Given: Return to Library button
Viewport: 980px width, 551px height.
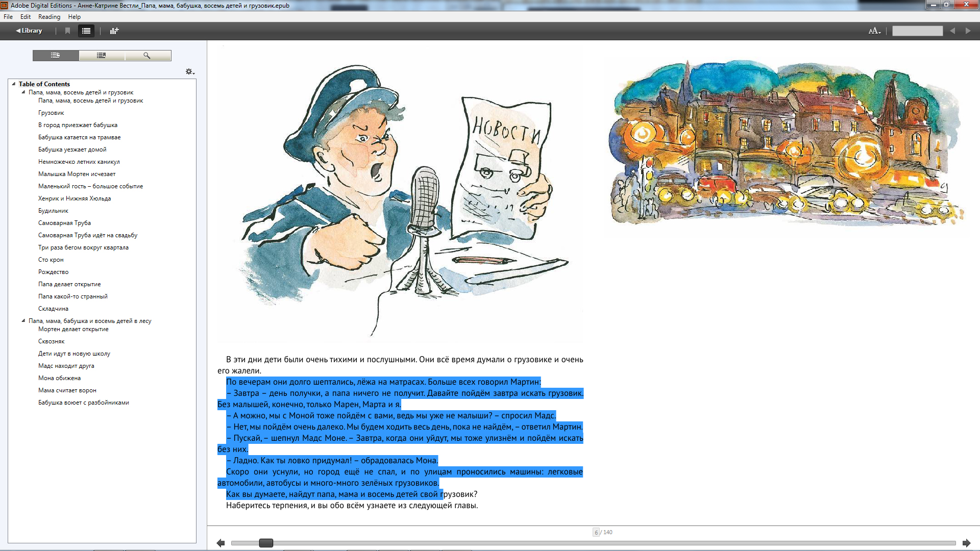Looking at the screenshot, I should click(29, 31).
